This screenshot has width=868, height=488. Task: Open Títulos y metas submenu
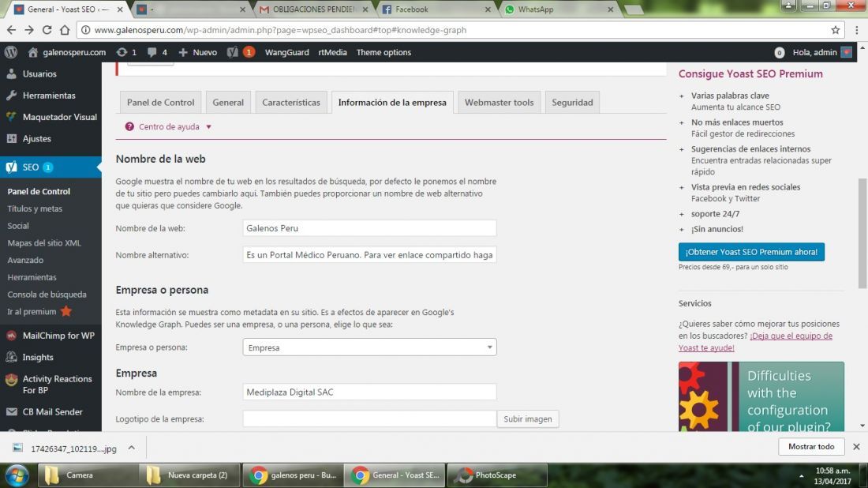(x=35, y=208)
